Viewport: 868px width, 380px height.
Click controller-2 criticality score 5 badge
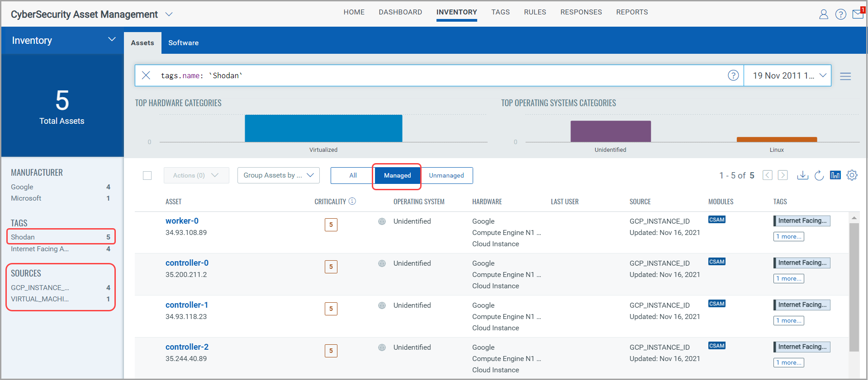click(331, 351)
